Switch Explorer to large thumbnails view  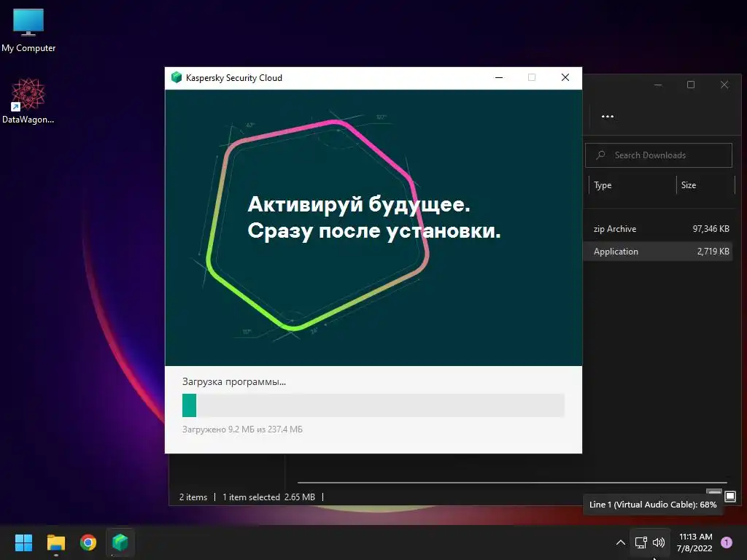[730, 497]
